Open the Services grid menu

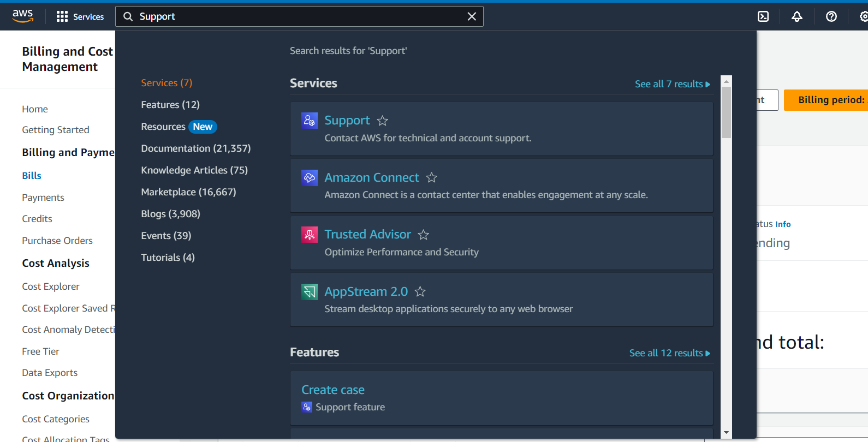coord(80,16)
